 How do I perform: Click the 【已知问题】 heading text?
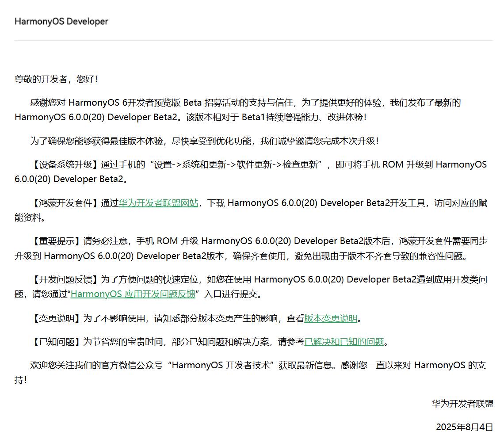[x=57, y=341]
